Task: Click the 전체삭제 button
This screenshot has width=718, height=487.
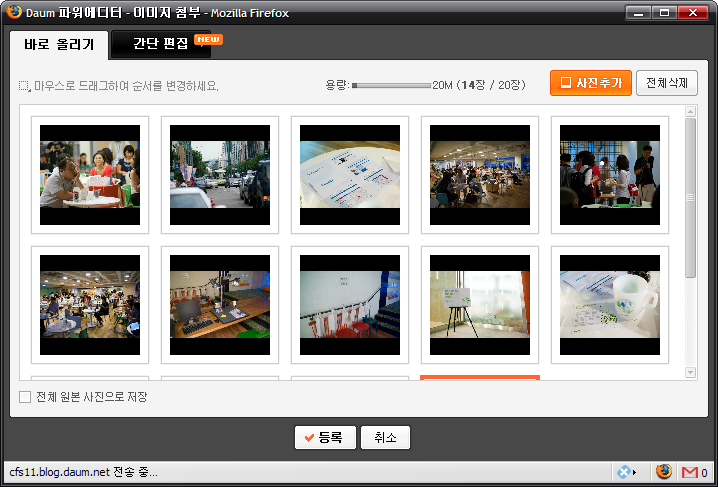Action: tap(667, 83)
